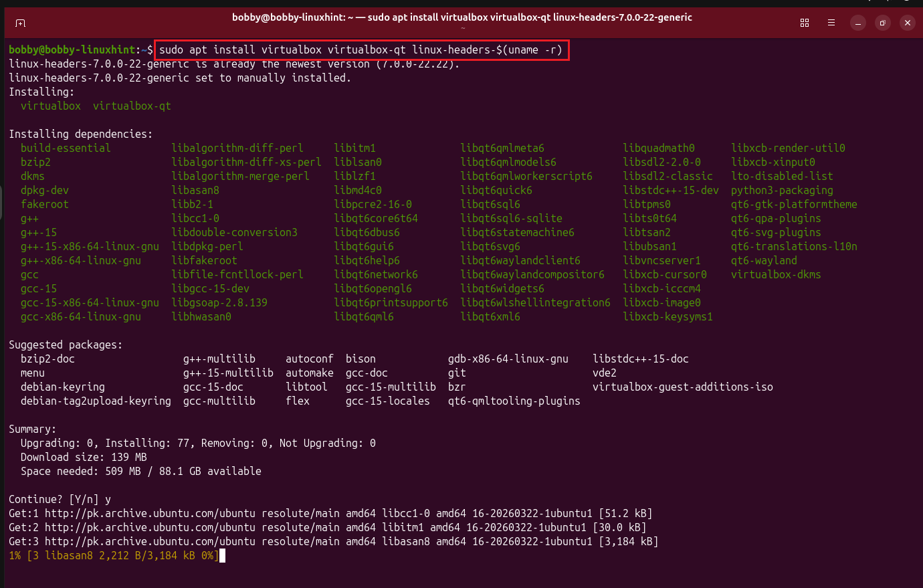Restore down the terminal window
923x588 pixels.
click(883, 23)
